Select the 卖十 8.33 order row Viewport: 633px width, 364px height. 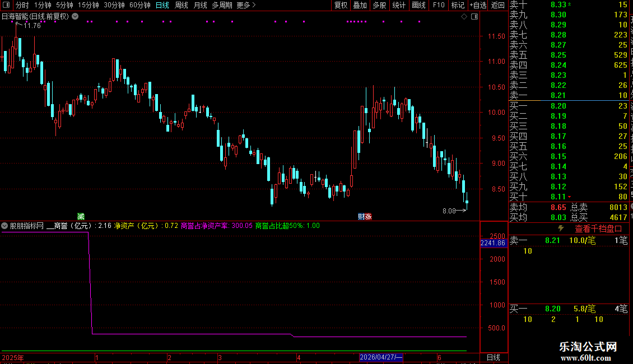(x=569, y=5)
